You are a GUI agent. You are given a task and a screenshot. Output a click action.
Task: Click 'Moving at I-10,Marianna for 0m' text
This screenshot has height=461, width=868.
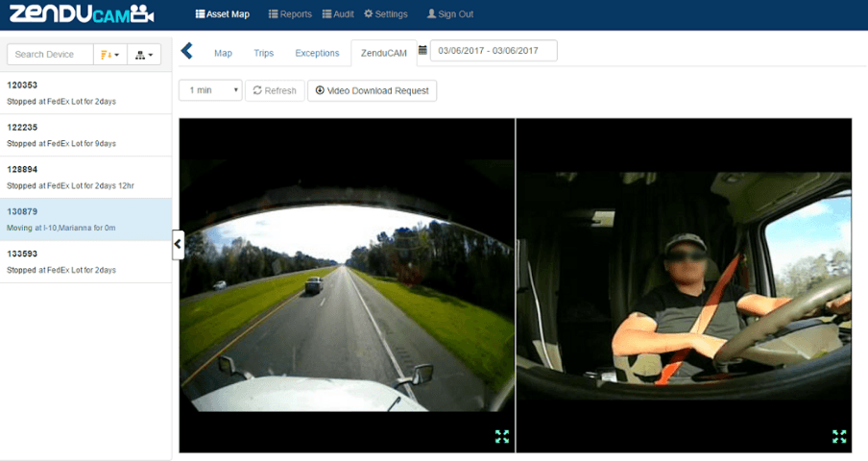tap(60, 228)
